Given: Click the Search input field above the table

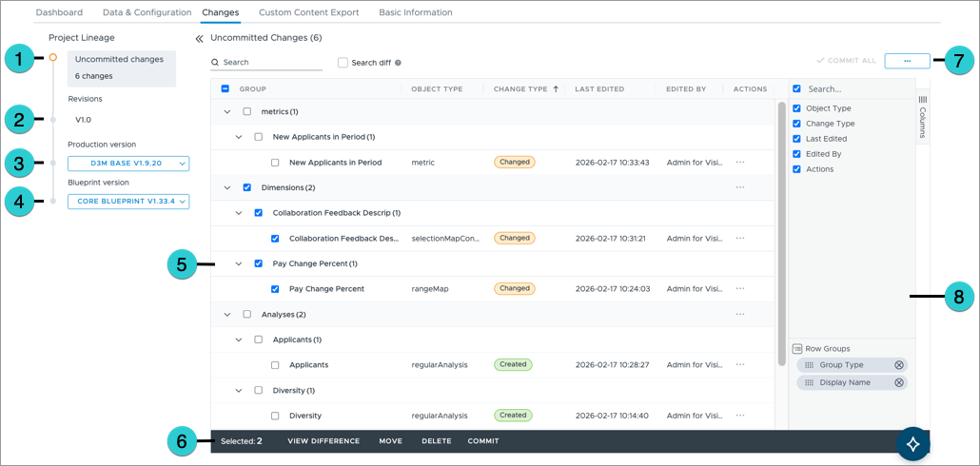Looking at the screenshot, I should tap(266, 63).
